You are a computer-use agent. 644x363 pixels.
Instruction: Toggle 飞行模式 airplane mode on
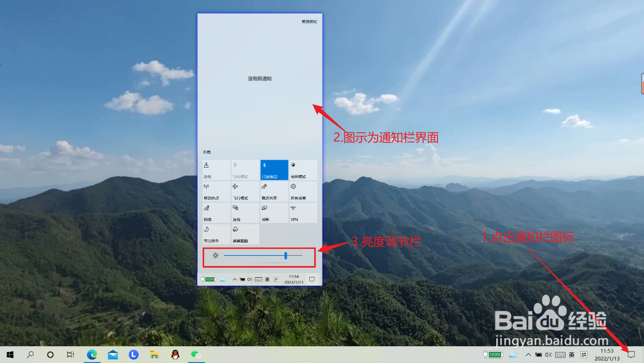click(245, 191)
